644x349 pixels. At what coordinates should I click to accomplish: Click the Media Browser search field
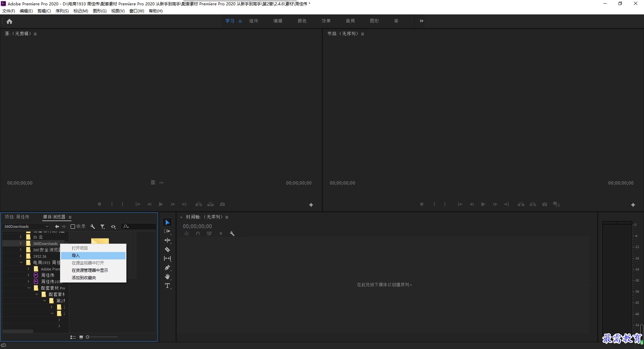[x=139, y=227]
